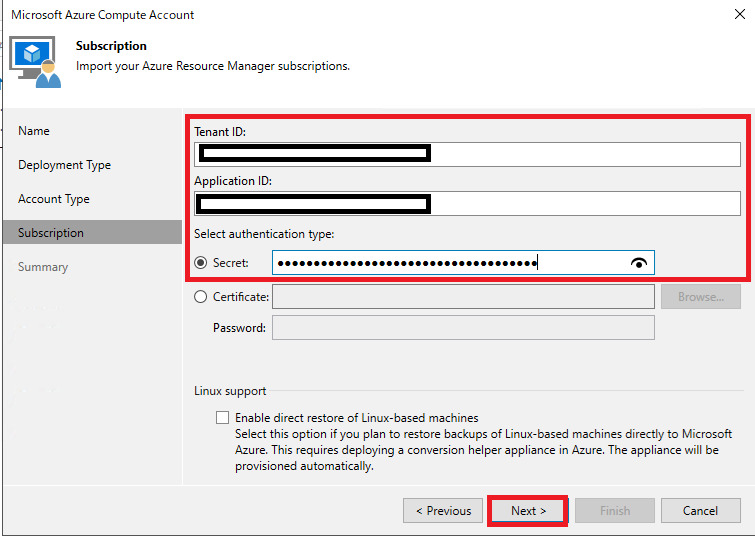Click the 'Microsoft Azure Compute Account' title text
Screen dimensions: 755x537
[x=103, y=15]
